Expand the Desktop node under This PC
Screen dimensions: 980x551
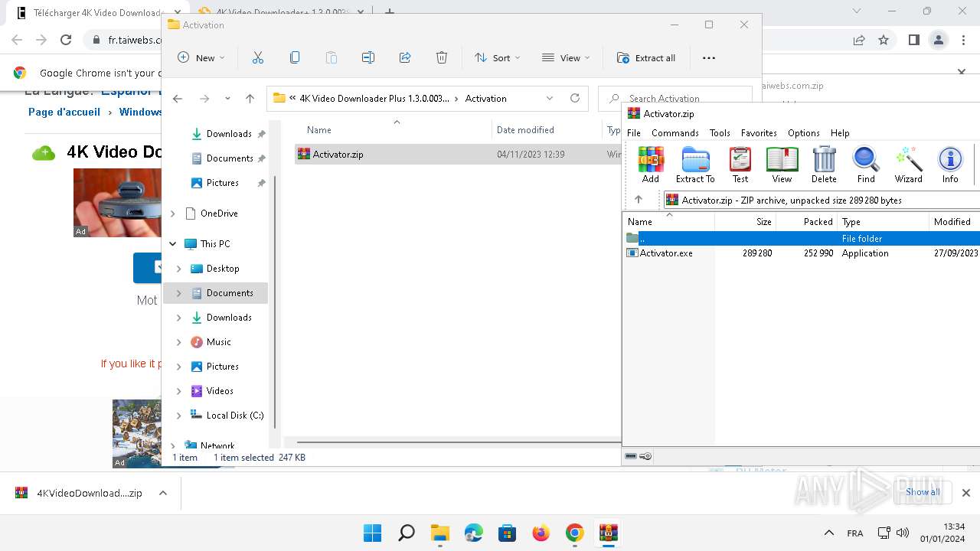point(179,269)
